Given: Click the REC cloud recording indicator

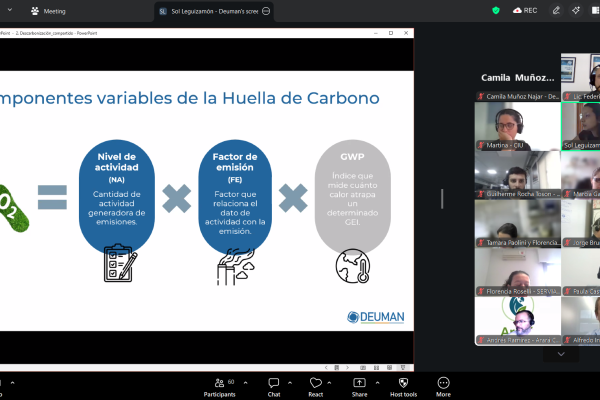Looking at the screenshot, I should [524, 10].
